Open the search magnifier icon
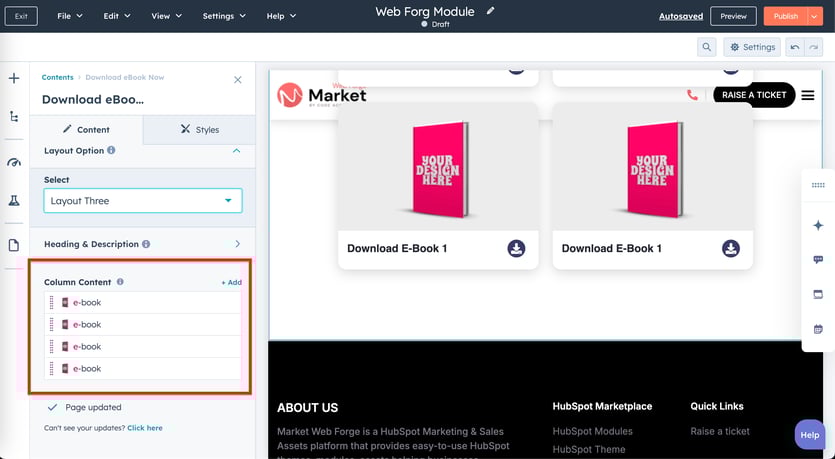The height and width of the screenshot is (459, 835). [707, 47]
